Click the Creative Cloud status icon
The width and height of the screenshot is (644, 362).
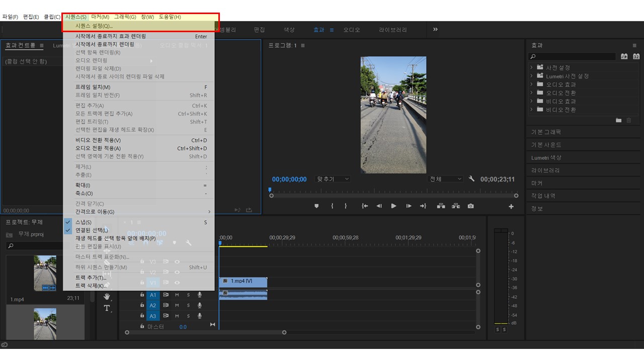[x=5, y=344]
